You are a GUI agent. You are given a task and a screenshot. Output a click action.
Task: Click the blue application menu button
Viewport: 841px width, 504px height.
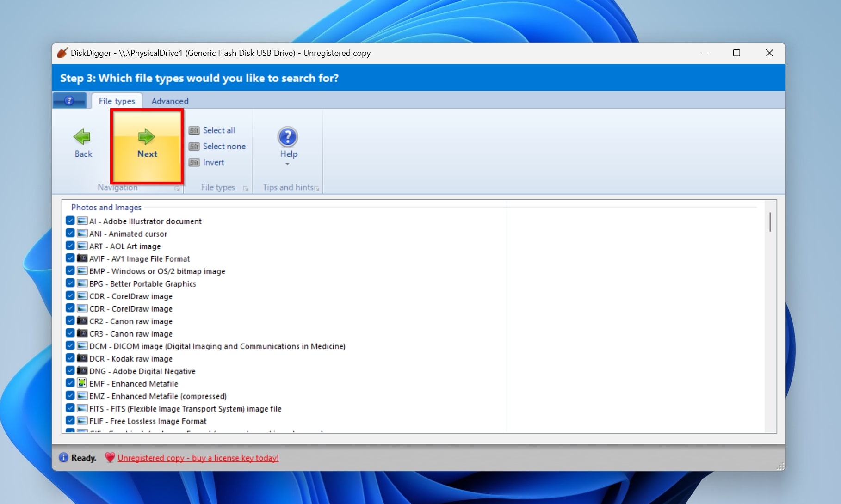click(69, 100)
